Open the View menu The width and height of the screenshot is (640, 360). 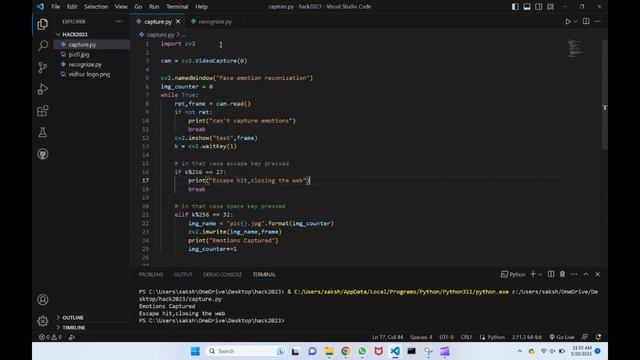[121, 7]
